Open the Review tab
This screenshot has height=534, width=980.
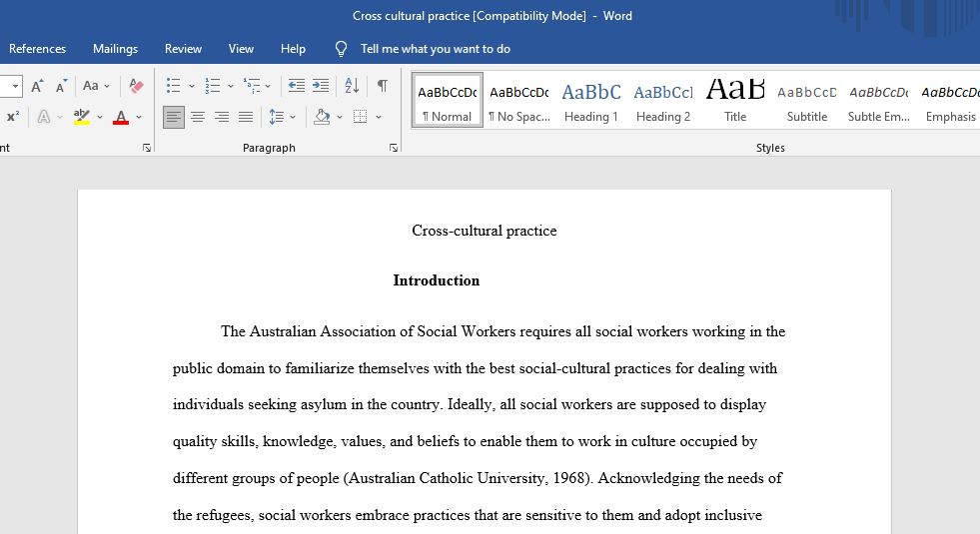[183, 49]
